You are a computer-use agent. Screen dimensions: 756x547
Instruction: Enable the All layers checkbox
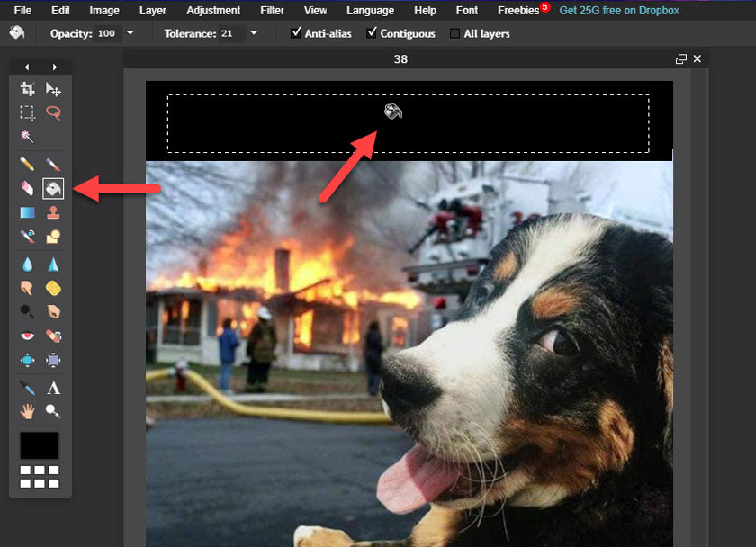pyautogui.click(x=454, y=33)
